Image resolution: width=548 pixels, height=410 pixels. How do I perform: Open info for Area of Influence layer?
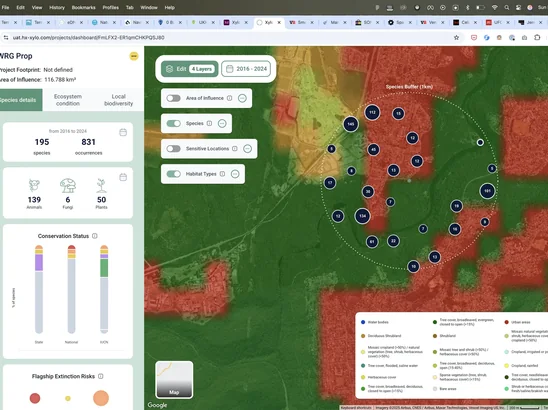pos(230,98)
